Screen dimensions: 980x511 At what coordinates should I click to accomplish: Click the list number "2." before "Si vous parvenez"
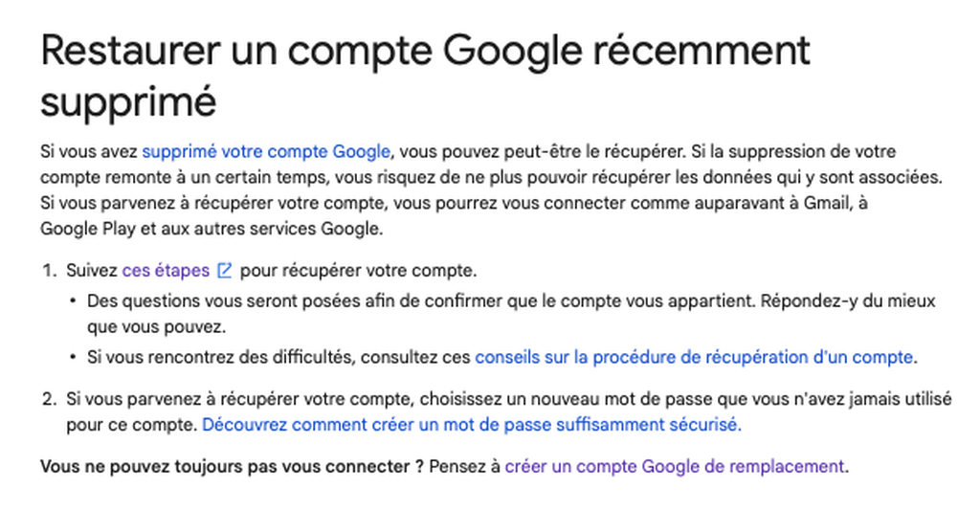(x=50, y=398)
